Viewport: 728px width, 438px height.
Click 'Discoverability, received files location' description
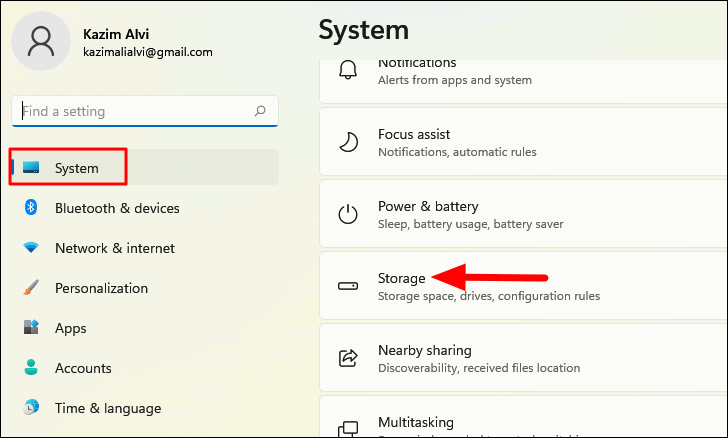point(479,368)
